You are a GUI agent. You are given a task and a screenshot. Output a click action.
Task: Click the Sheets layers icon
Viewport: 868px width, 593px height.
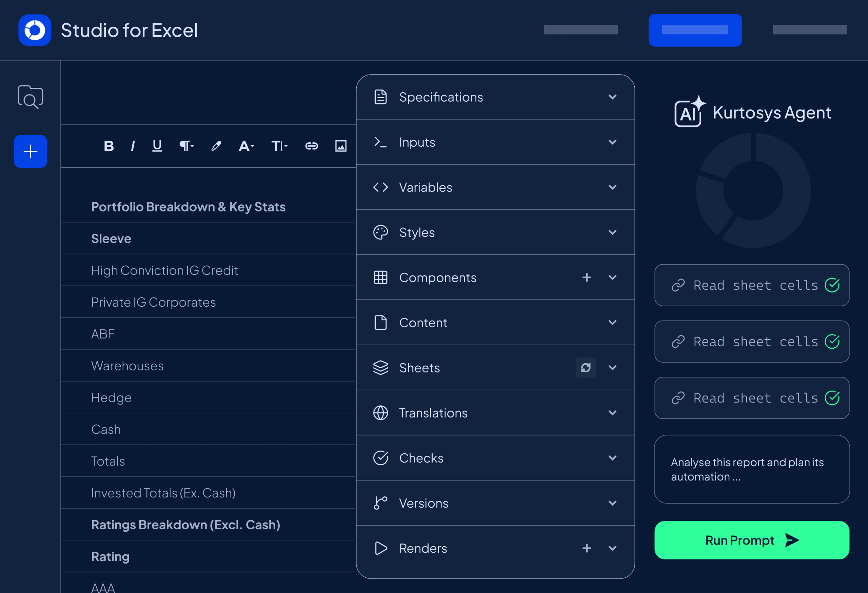pyautogui.click(x=380, y=368)
